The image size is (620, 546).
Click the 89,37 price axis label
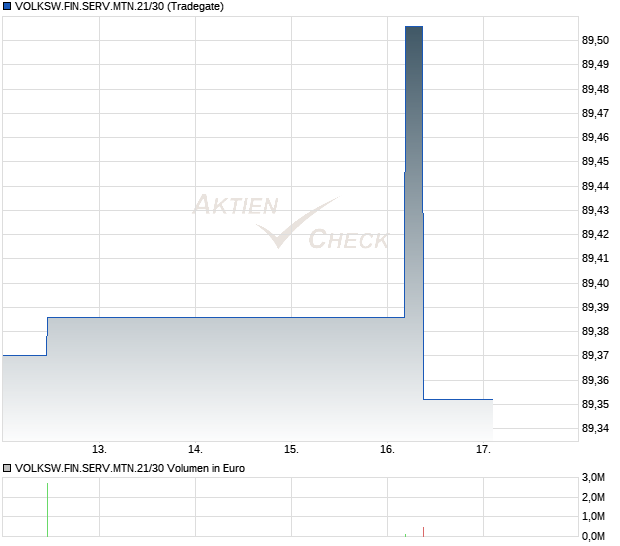click(x=595, y=355)
